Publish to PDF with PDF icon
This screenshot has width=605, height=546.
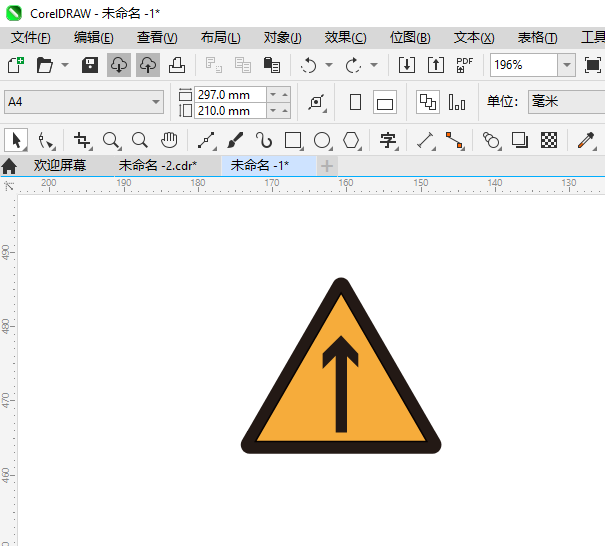[x=465, y=65]
